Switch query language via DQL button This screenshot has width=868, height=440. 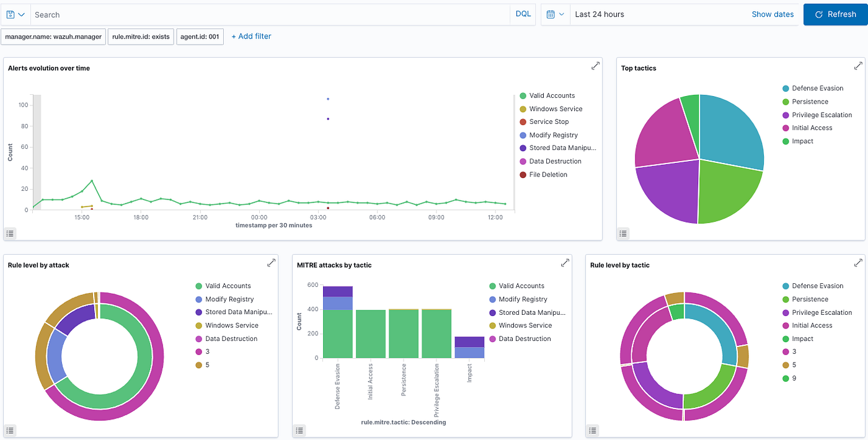tap(523, 14)
